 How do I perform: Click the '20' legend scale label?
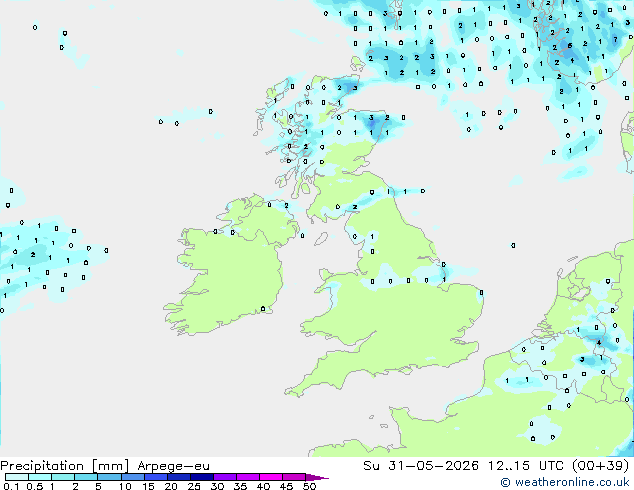point(171,486)
